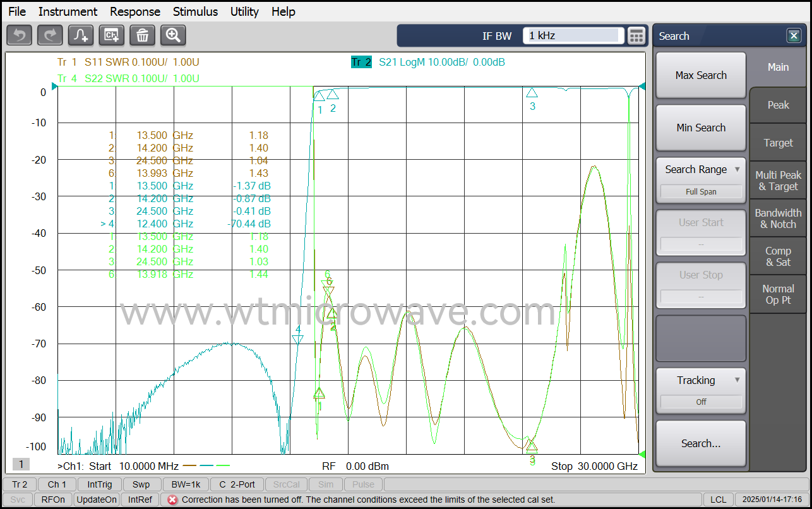Image resolution: width=812 pixels, height=509 pixels.
Task: Open the Instrument menu
Action: click(68, 11)
